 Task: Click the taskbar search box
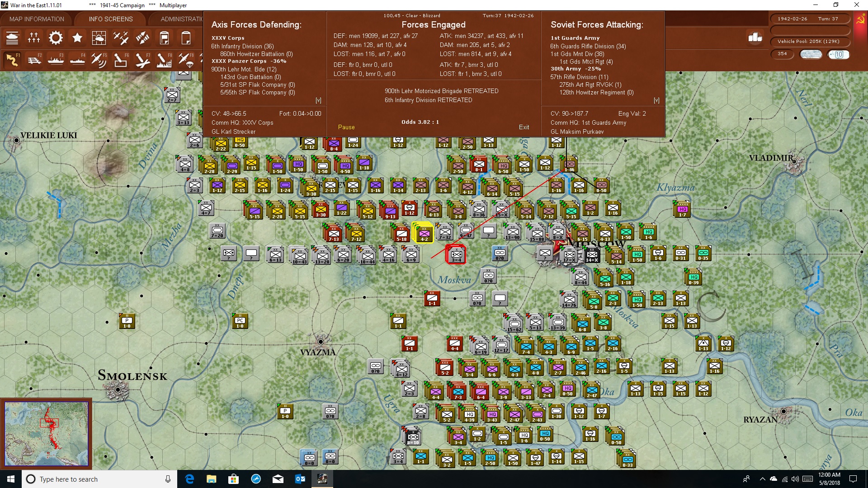coord(99,479)
